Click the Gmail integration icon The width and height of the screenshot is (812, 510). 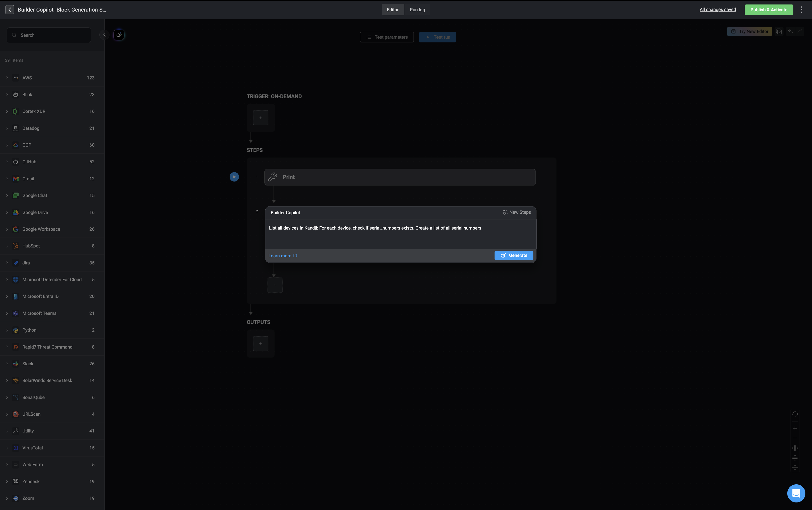point(16,178)
